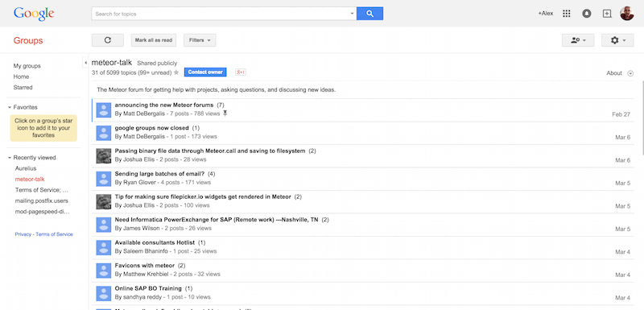Image resolution: width=644 pixels, height=310 pixels.
Task: Click the share plus-box icon
Action: (607, 14)
